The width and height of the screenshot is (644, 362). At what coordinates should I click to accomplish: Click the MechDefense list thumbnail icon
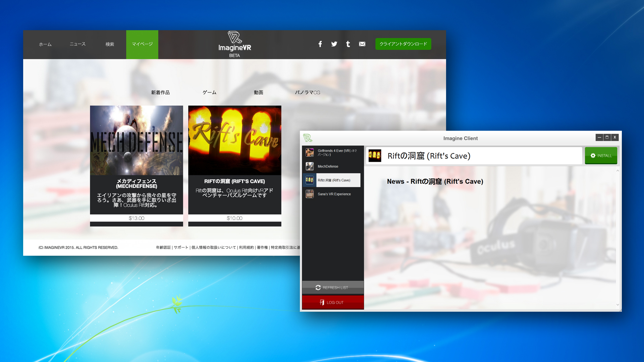(x=310, y=166)
